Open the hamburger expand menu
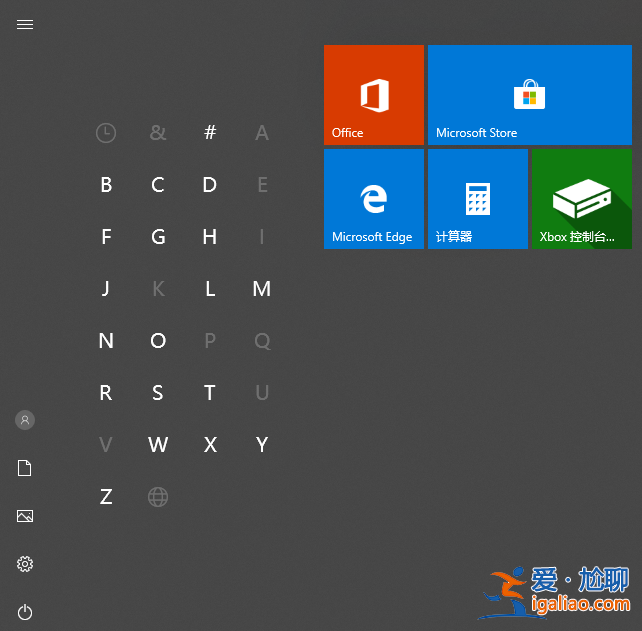Viewport: 642px width, 631px height. click(25, 25)
